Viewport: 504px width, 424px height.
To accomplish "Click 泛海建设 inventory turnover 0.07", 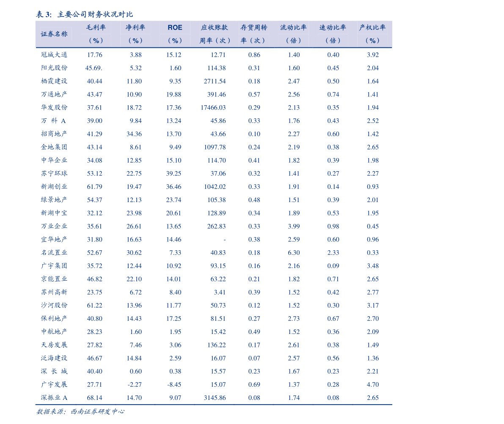I will [254, 358].
